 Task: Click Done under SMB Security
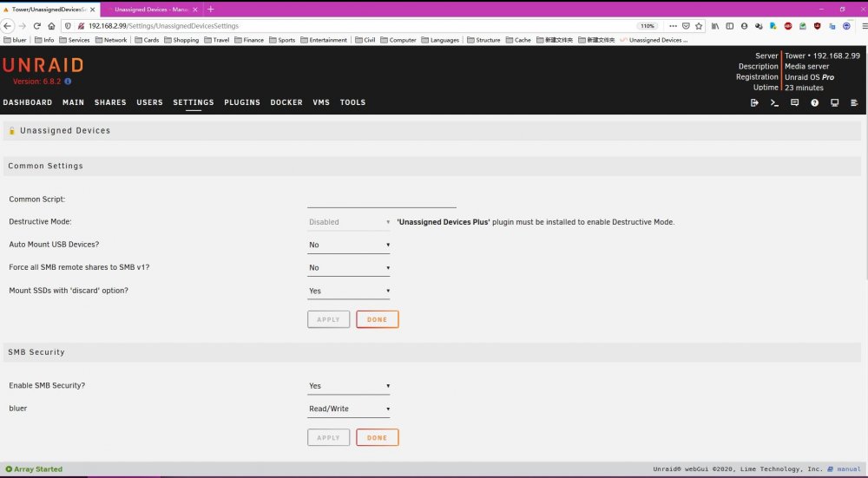[377, 437]
